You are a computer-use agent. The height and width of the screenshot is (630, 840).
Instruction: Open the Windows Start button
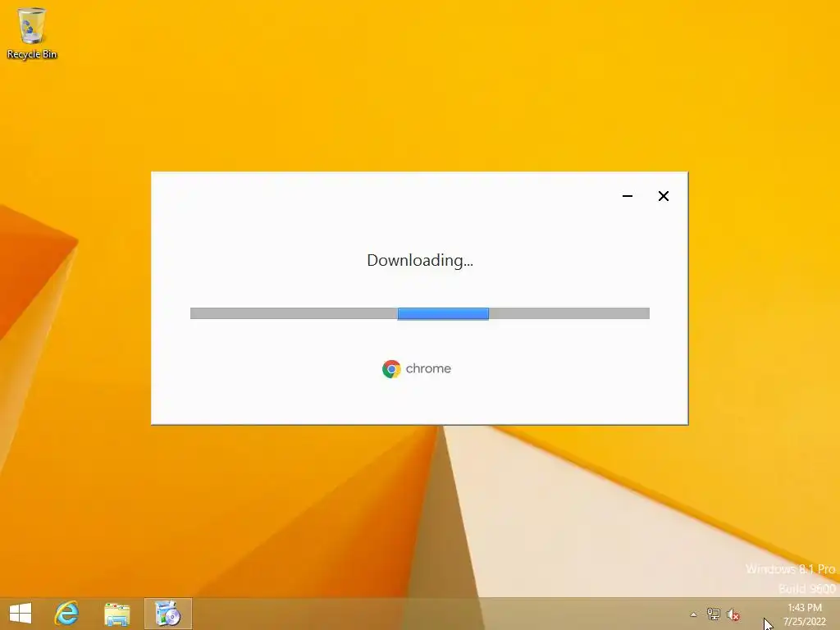pyautogui.click(x=21, y=614)
